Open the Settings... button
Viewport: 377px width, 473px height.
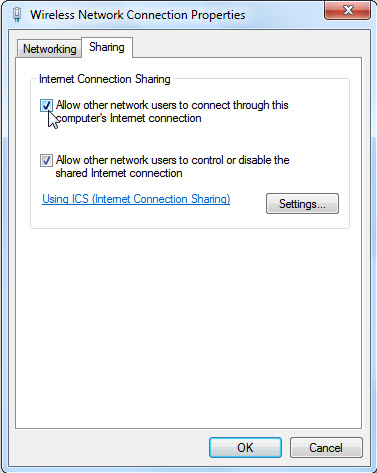tap(302, 204)
